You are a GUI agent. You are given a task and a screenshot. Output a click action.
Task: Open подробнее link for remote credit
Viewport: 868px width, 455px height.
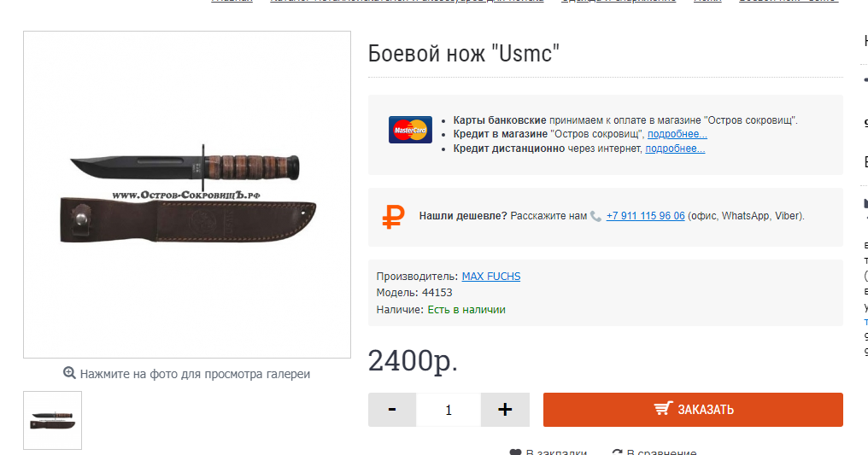click(x=676, y=149)
